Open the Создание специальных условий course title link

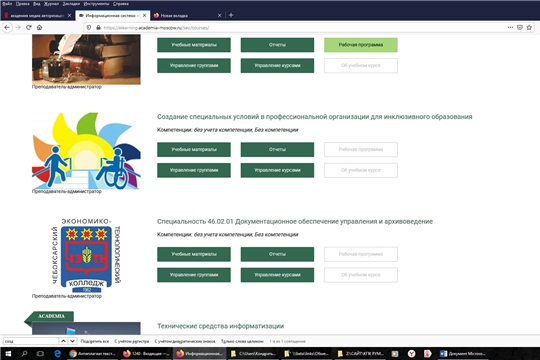(x=314, y=117)
